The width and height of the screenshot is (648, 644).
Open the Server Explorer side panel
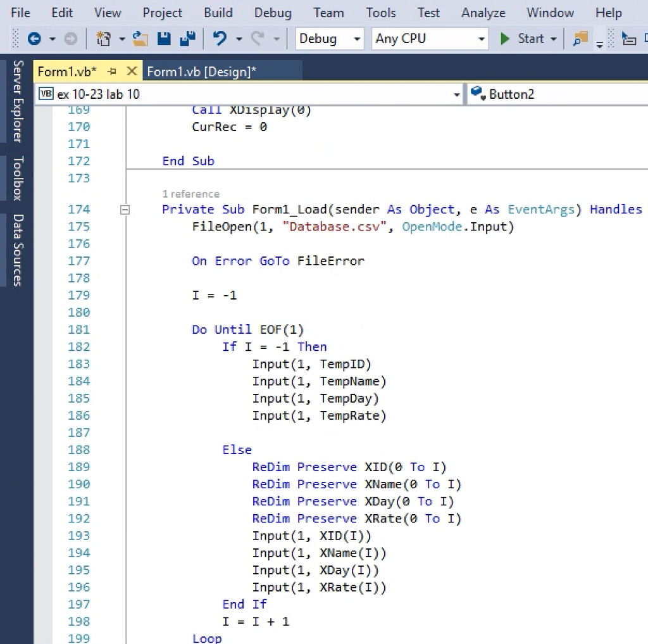[x=18, y=101]
